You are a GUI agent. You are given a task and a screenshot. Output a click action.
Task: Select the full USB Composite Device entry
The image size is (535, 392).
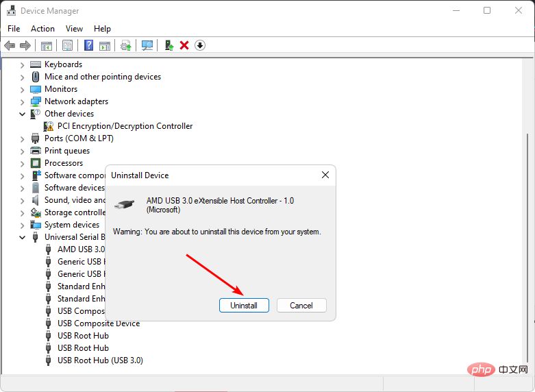click(99, 323)
